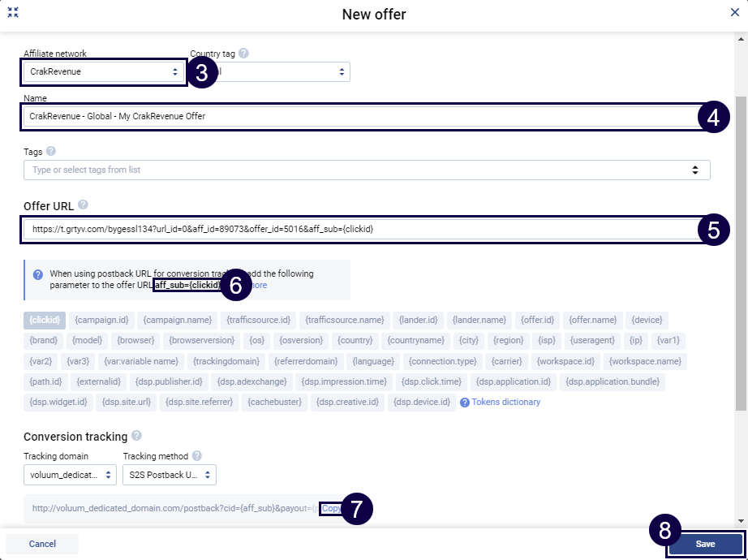Screen dimensions: 748x560
Task: Expand the Tracking method dropdown
Action: [x=169, y=474]
